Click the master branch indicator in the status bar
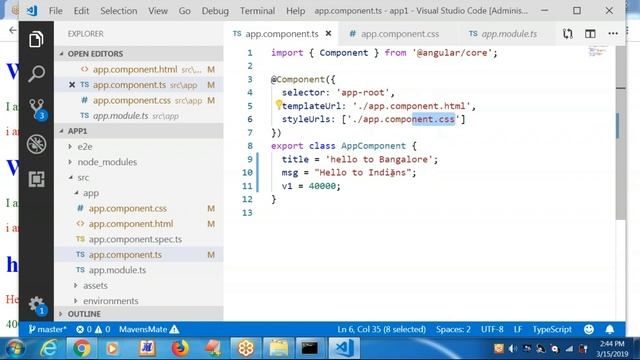Image resolution: width=640 pixels, height=360 pixels. tap(47, 329)
